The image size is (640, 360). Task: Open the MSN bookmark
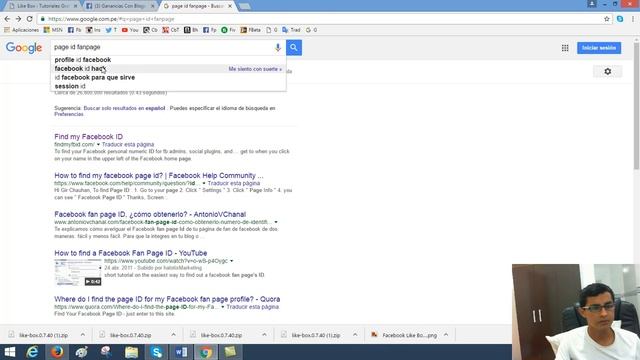(x=53, y=30)
